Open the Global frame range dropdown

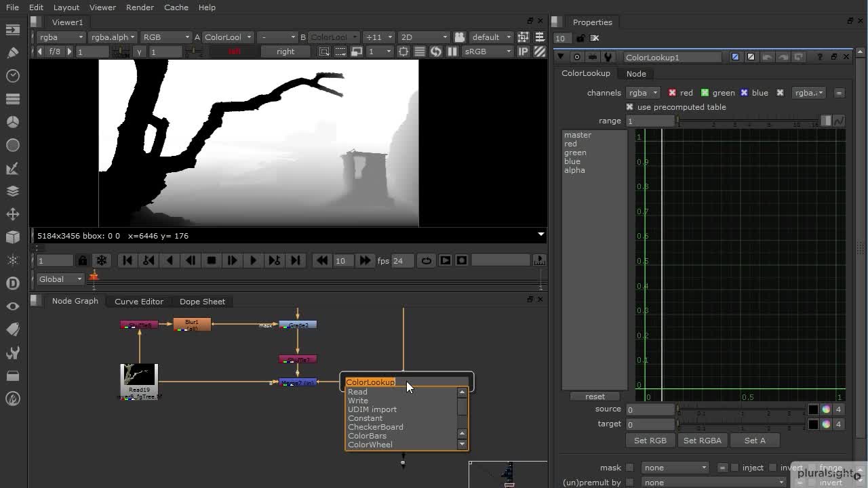60,279
